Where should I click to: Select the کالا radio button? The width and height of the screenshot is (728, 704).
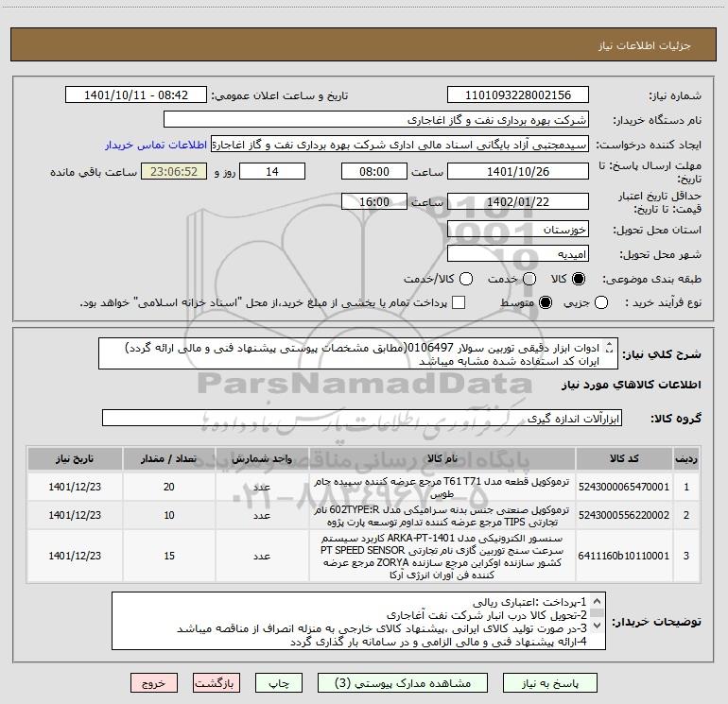click(578, 279)
